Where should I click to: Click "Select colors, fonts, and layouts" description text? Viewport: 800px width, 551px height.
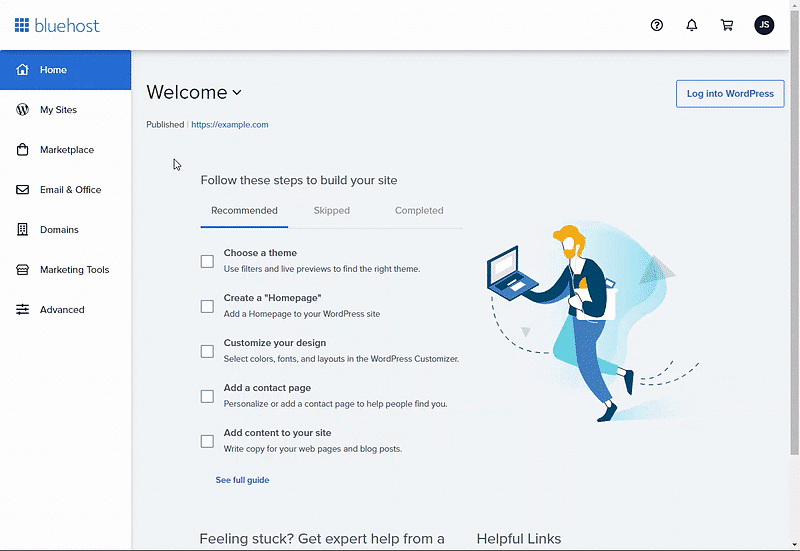341,359
